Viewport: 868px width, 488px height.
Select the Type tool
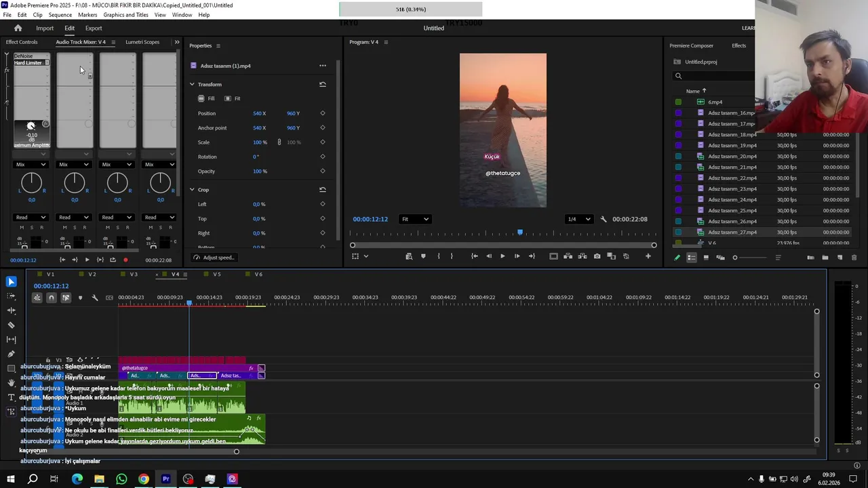coord(11,397)
